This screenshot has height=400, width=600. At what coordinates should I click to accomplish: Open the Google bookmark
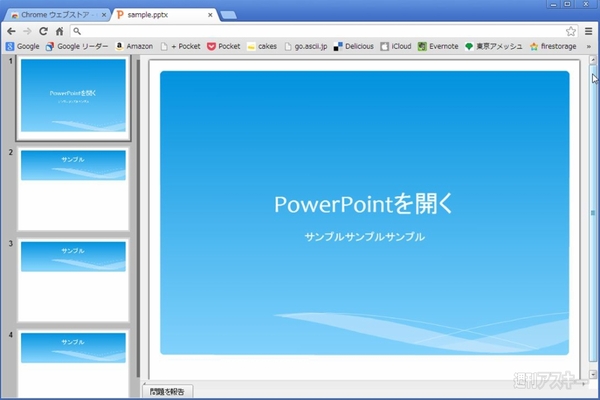(23, 46)
